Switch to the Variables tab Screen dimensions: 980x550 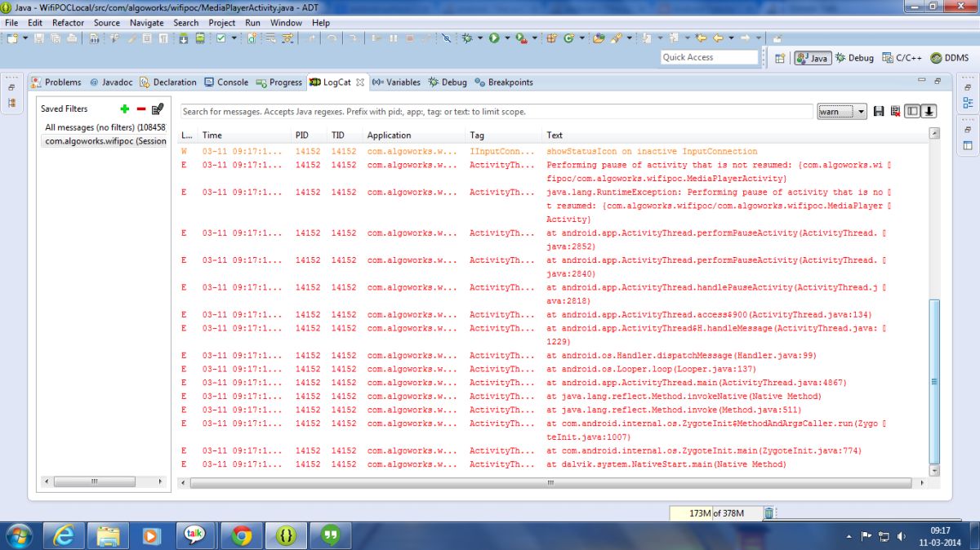point(396,82)
